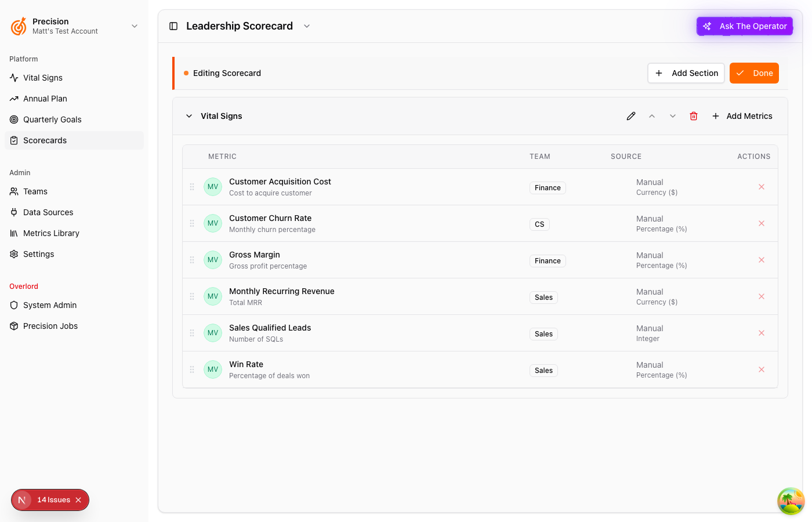
Task: Click the palm tree avatar icon
Action: pyautogui.click(x=791, y=501)
